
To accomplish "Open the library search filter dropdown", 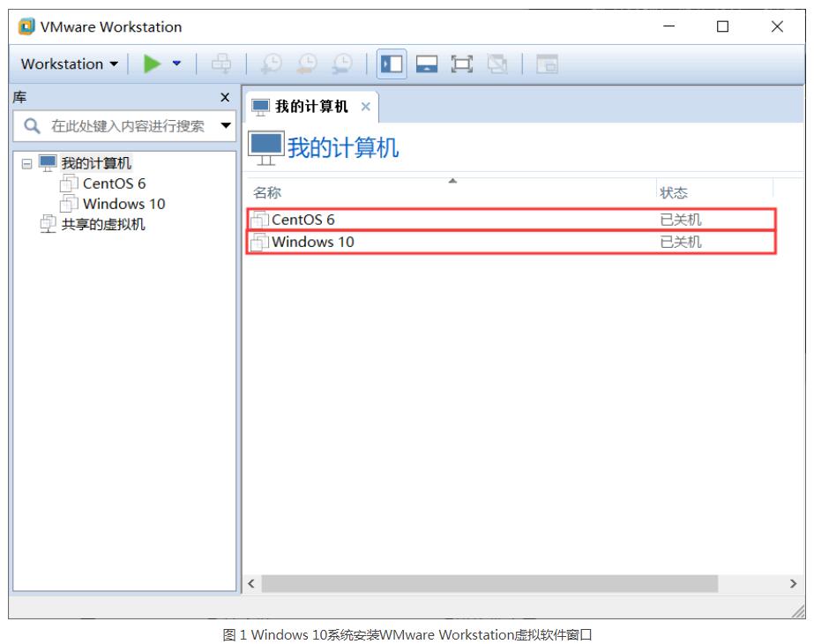I will pyautogui.click(x=226, y=126).
